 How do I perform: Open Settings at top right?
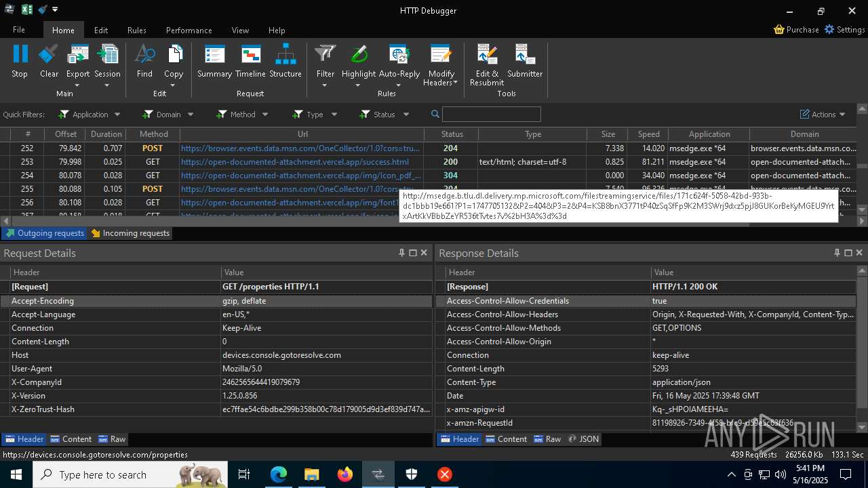[x=844, y=30]
